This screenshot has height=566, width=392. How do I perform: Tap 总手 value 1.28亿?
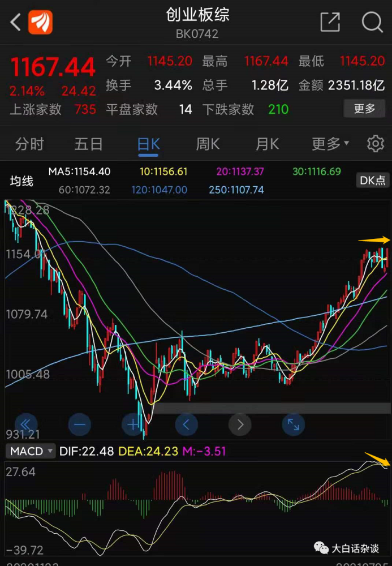click(270, 85)
